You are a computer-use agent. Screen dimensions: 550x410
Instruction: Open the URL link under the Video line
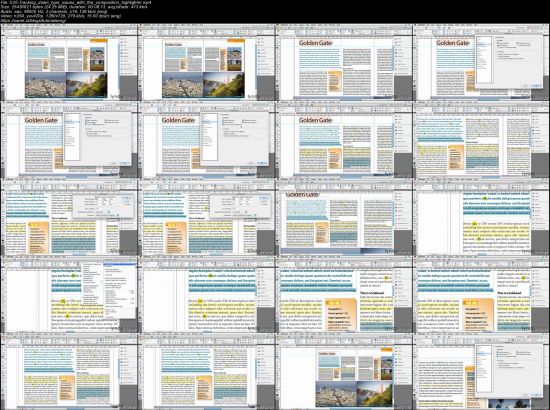click(x=33, y=21)
